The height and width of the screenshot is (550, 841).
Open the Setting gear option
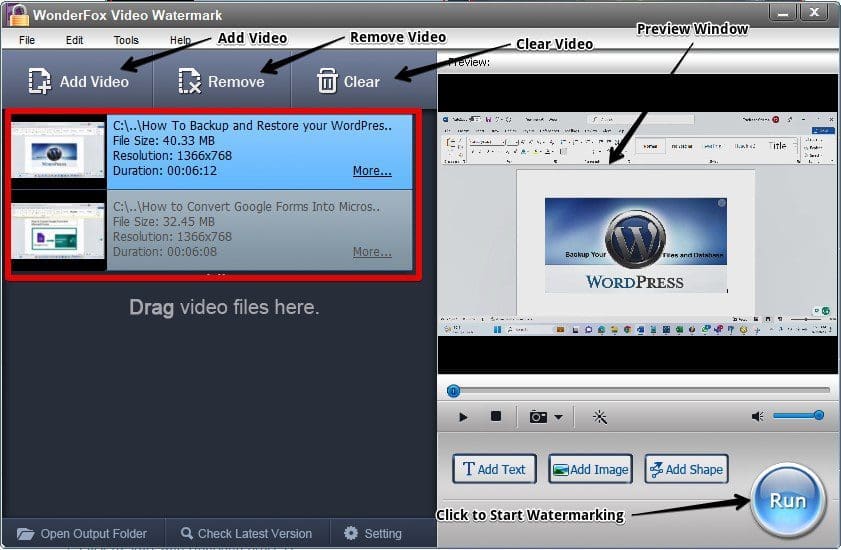click(x=373, y=533)
